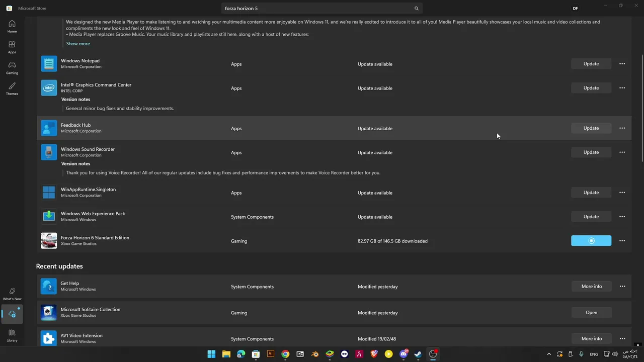
Task: Launch Google Chrome from the taskbar
Action: pos(285,354)
